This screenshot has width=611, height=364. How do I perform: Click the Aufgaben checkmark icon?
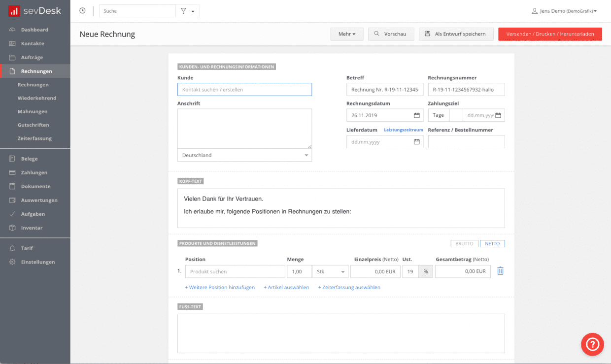12,214
